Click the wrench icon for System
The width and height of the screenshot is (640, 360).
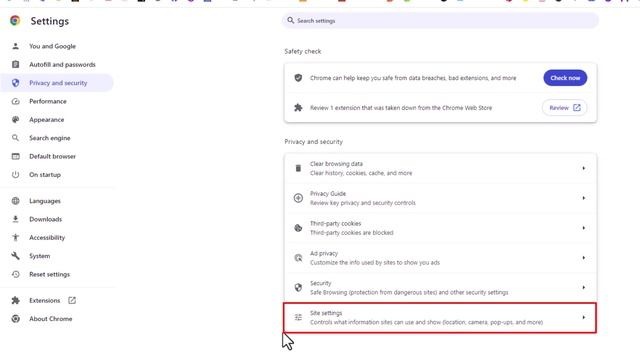point(16,256)
